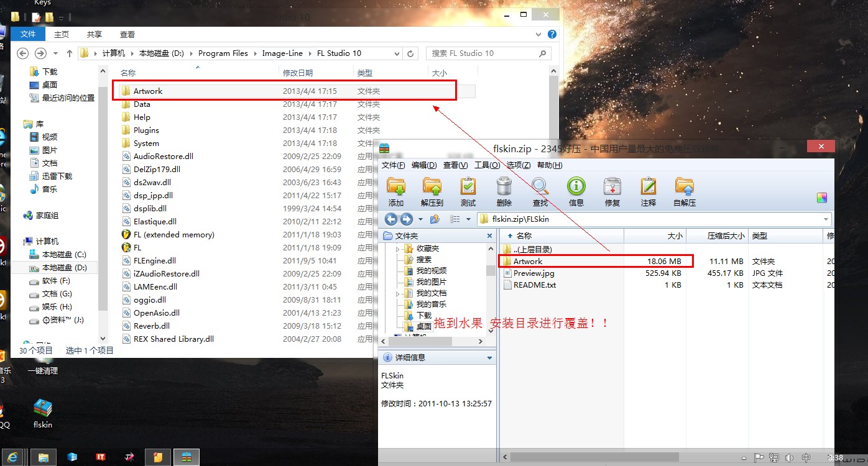Open the 选项(Z) menu

tap(518, 165)
